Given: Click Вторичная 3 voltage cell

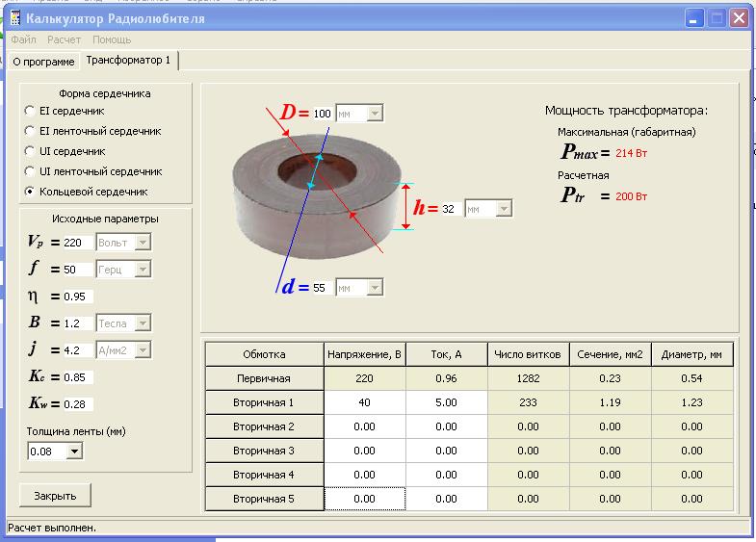Looking at the screenshot, I should pos(364,451).
